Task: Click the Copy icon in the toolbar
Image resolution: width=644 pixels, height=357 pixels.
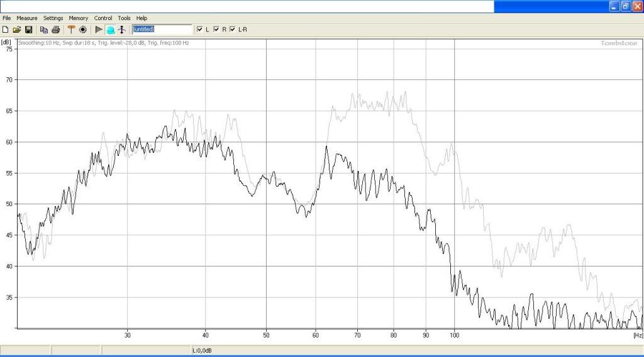Action: [44, 30]
